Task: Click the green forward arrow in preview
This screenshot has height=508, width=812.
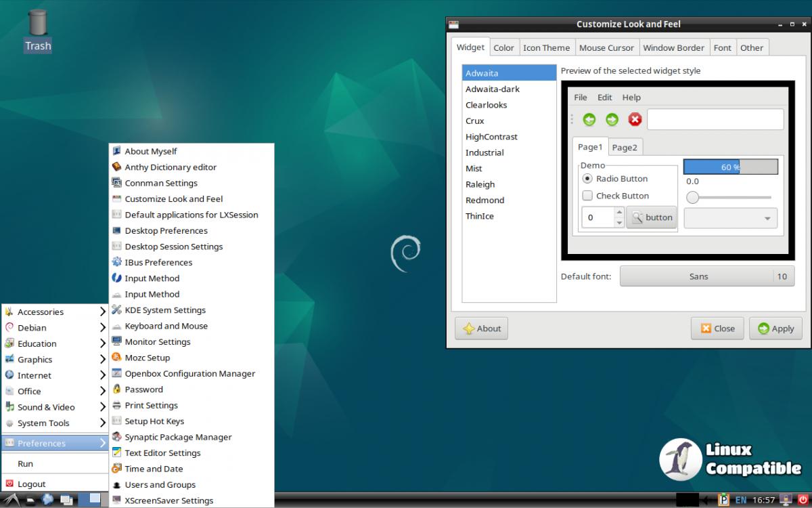Action: tap(612, 119)
